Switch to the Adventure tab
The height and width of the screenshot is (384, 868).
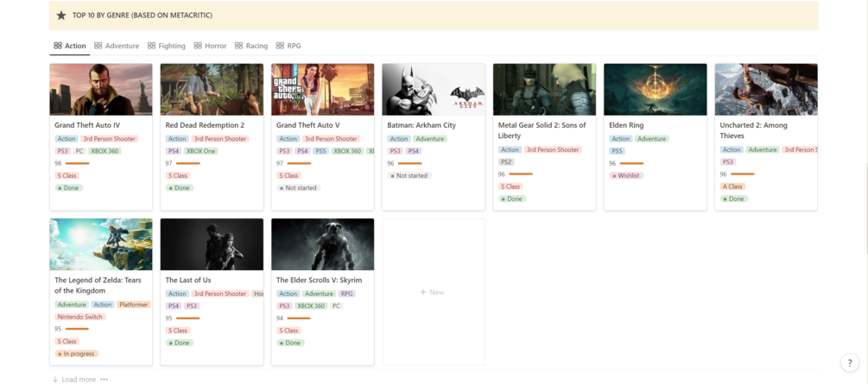[117, 46]
